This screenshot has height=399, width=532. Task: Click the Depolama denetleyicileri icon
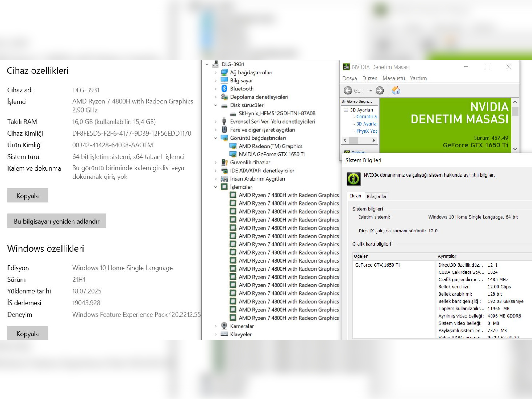224,97
